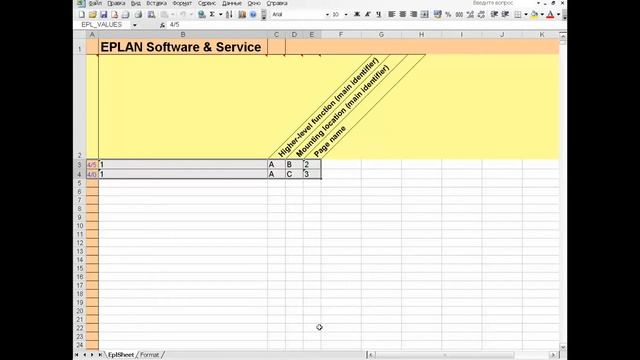Viewport: 640px width, 360px height.
Task: Click the Borders grid icon
Action: click(x=518, y=15)
